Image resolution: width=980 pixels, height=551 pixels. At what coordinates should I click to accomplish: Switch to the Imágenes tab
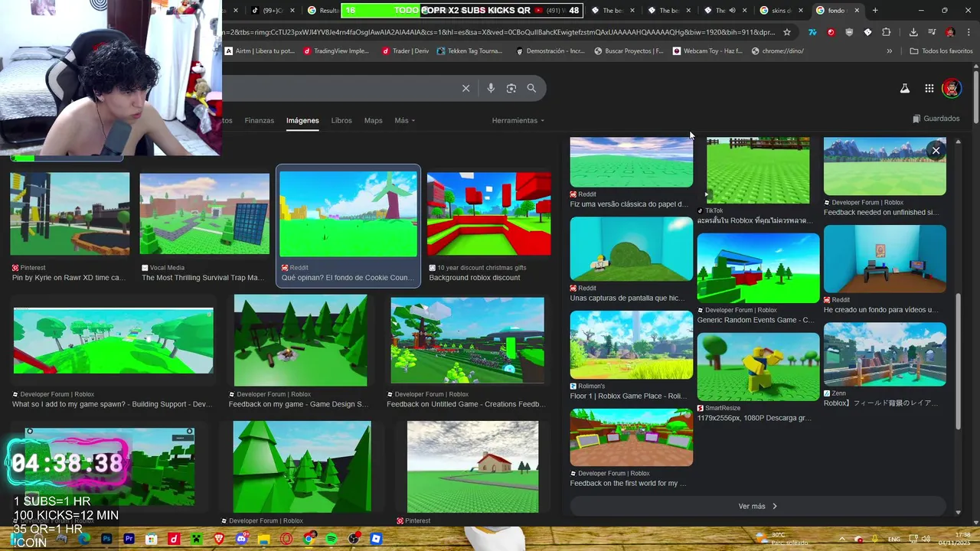tap(302, 120)
